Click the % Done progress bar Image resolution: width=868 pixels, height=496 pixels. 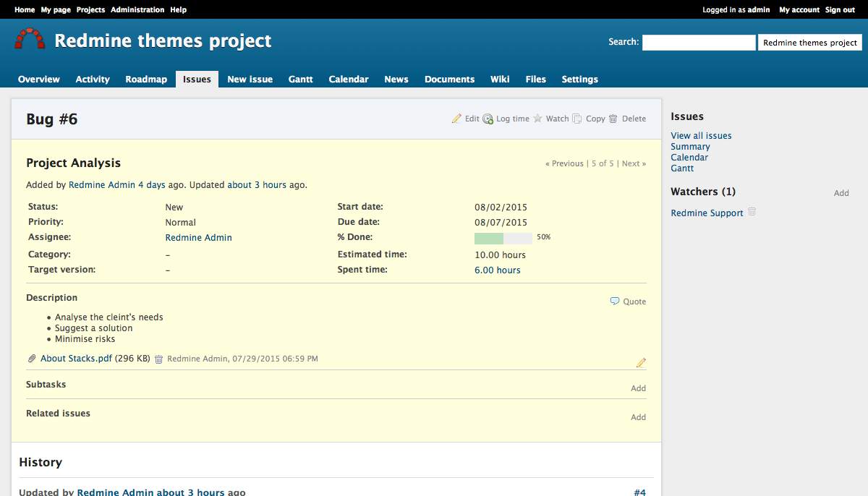(x=503, y=238)
